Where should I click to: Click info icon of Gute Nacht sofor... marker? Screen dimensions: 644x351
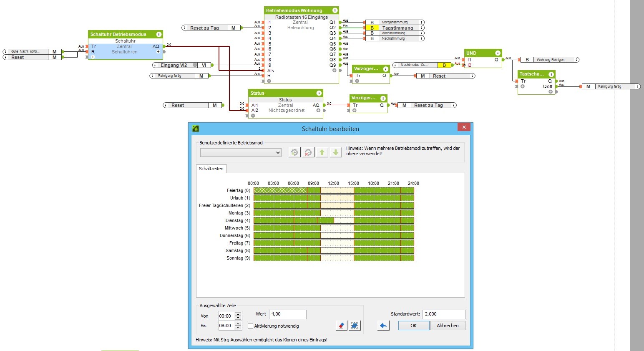click(5, 52)
